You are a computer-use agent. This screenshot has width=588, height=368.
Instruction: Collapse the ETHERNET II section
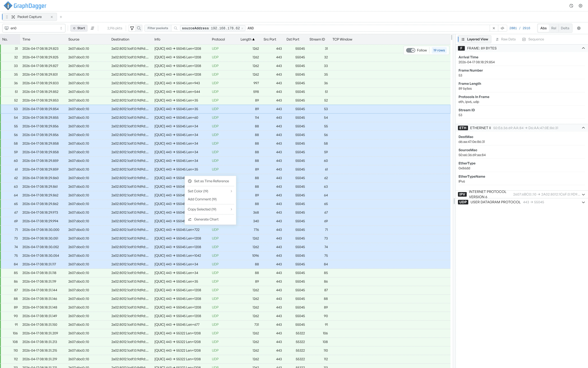point(583,128)
